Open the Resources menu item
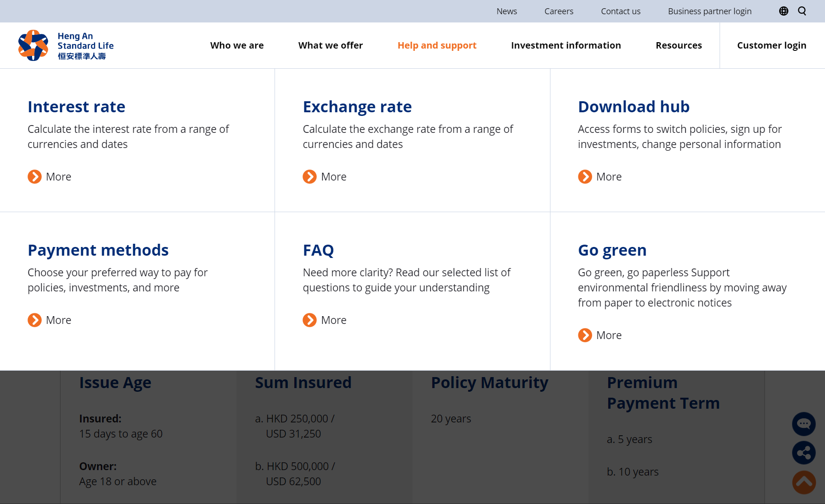The height and width of the screenshot is (504, 825). (678, 45)
